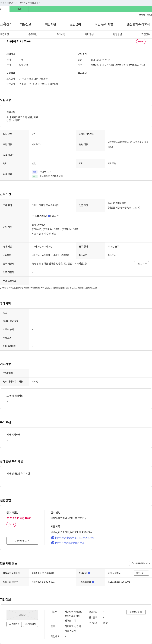Viewport: 152px width, 644px height.
Task: Jump to the 전형방법 section tab
Action: tap(117, 34)
